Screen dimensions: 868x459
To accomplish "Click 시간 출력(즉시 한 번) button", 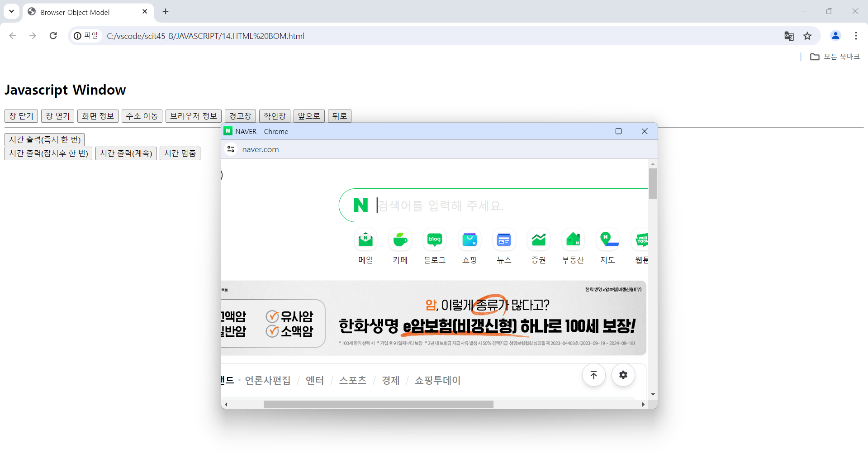I will click(45, 139).
